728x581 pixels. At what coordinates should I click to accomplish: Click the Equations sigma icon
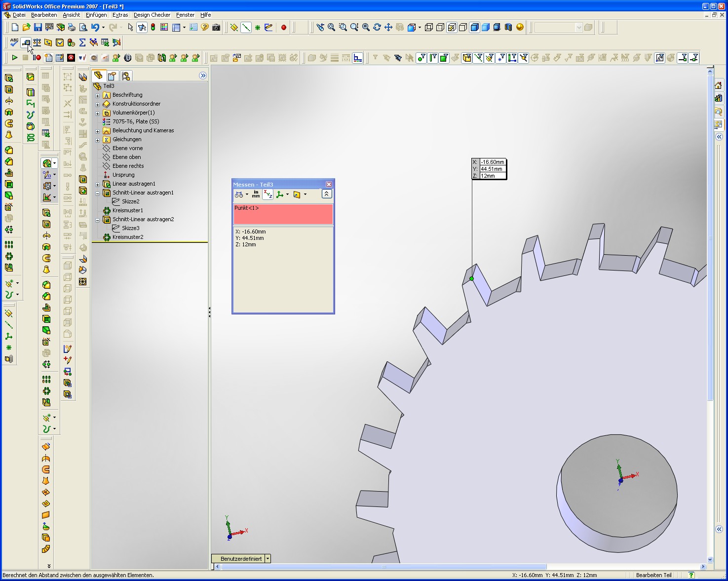(x=82, y=42)
